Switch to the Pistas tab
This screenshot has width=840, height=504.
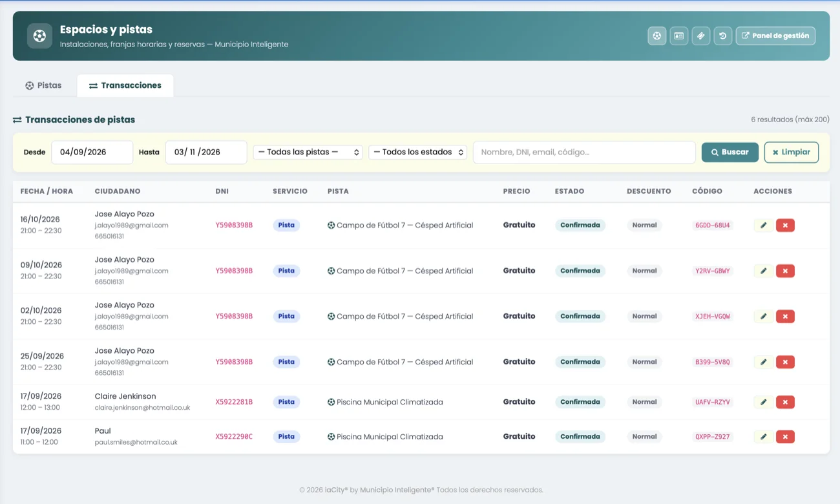[44, 85]
